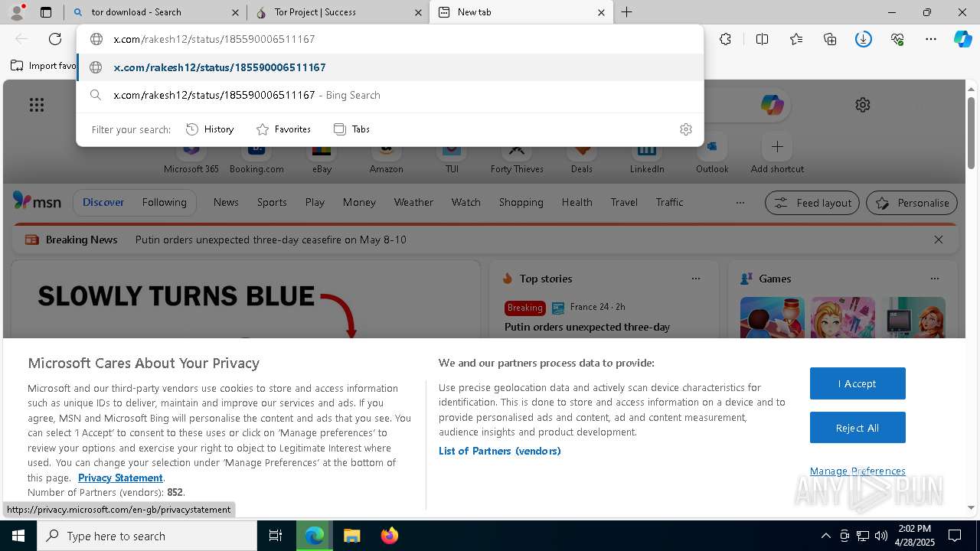980x551 pixels.
Task: Switch to 'Tor Project | Success' tab
Action: coord(338,12)
